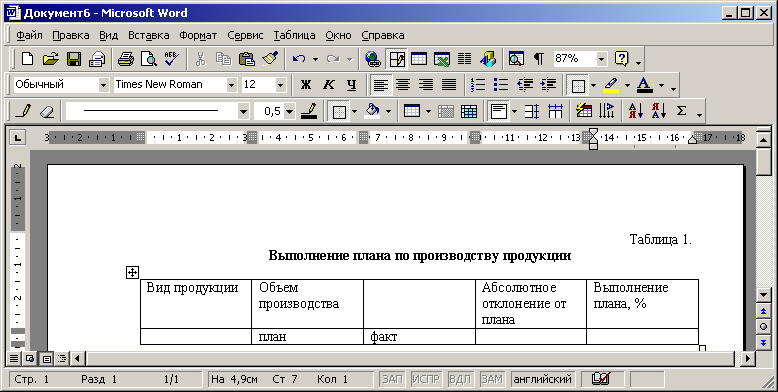
Task: Click the AutoSum sigma icon
Action: pyautogui.click(x=682, y=111)
